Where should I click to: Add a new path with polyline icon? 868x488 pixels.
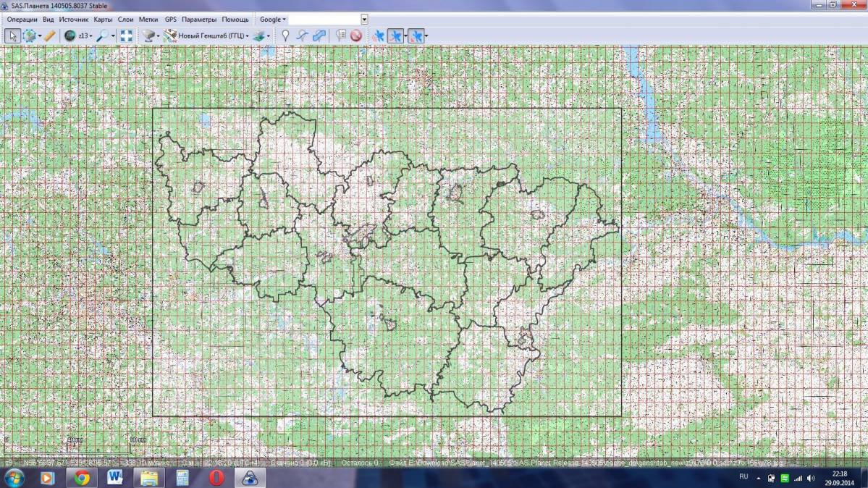(x=303, y=35)
